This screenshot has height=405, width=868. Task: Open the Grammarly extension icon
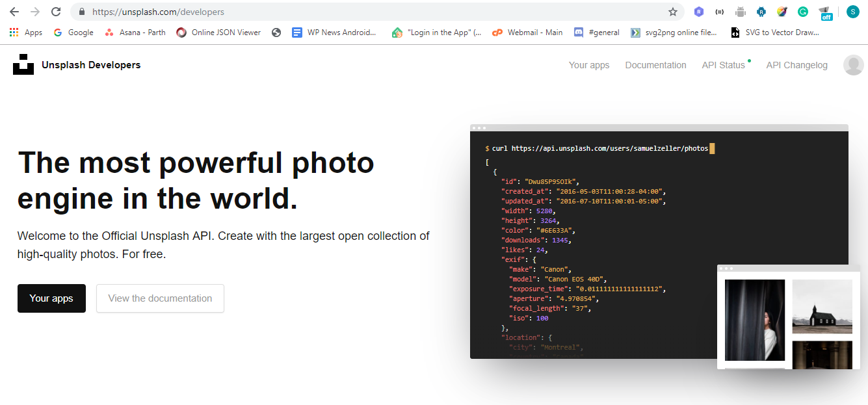803,12
